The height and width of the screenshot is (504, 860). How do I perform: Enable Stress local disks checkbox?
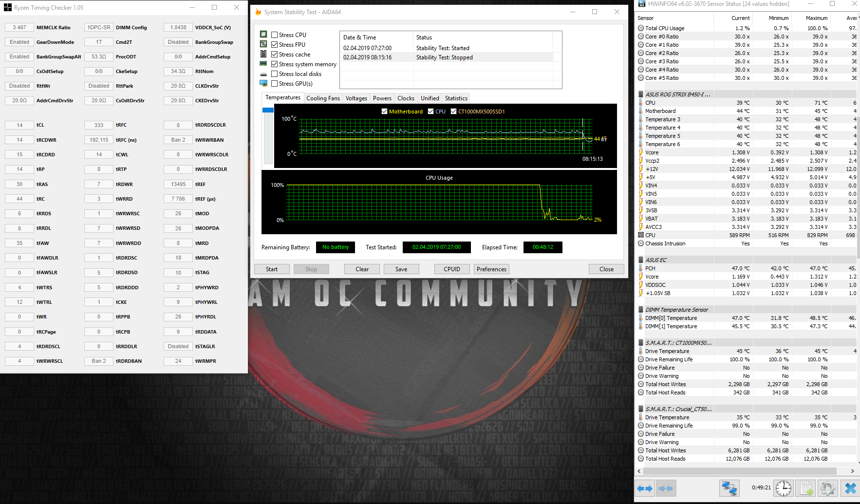pyautogui.click(x=274, y=74)
